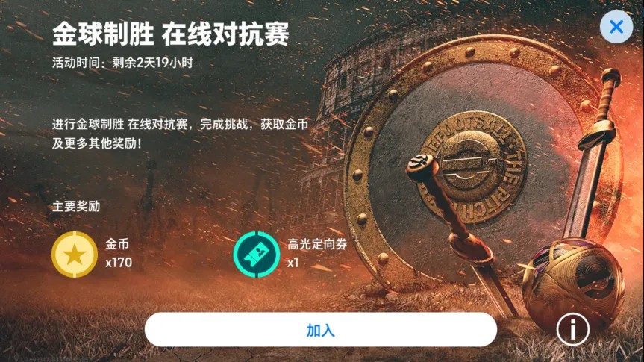The image size is (644, 362).
Task: Click the 金币 reward label
Action: click(117, 244)
